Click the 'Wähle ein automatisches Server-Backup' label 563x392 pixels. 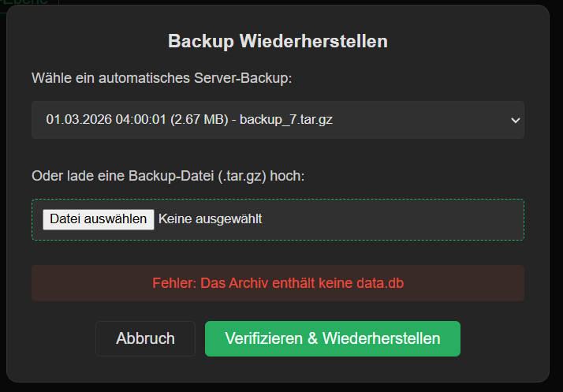point(162,78)
